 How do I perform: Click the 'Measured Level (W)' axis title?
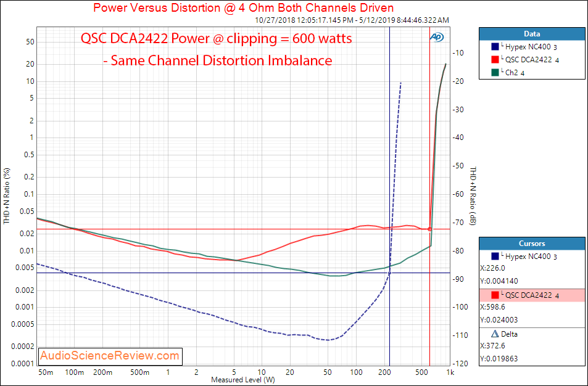tap(243, 380)
